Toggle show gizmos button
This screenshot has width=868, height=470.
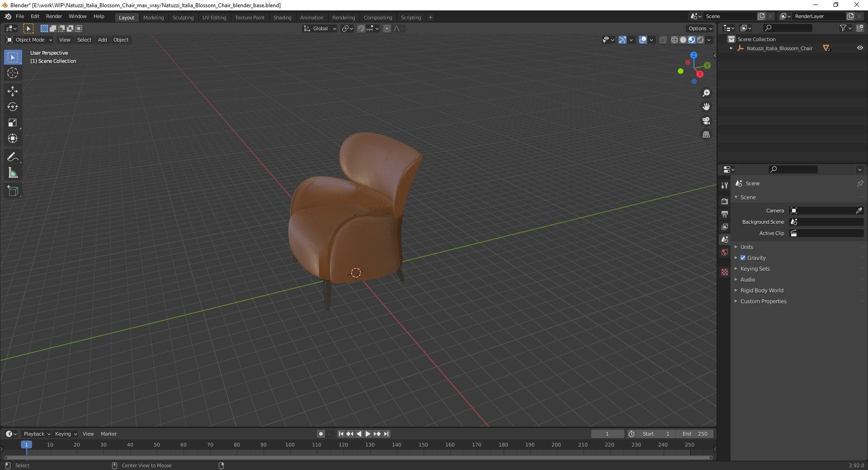[623, 40]
